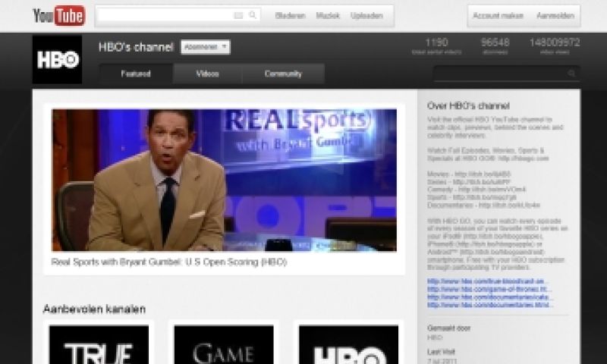This screenshot has width=607, height=364.
Task: Click the Over HBO's channel heading
Action: pos(468,105)
